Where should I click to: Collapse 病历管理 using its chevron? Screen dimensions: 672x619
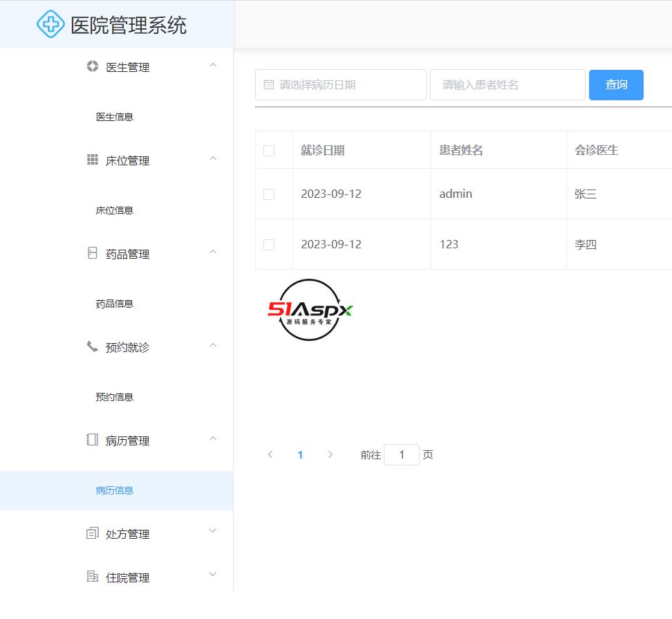(212, 438)
